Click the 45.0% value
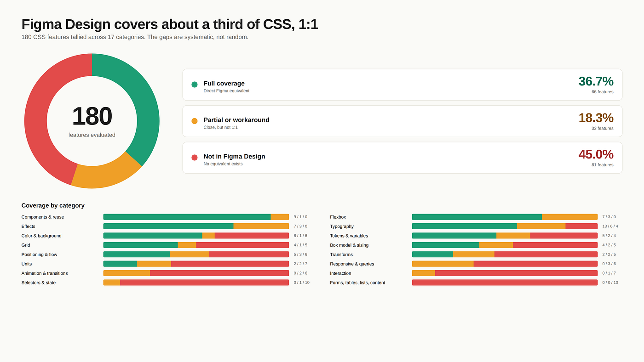Viewport: 644px width, 362px height. point(596,154)
